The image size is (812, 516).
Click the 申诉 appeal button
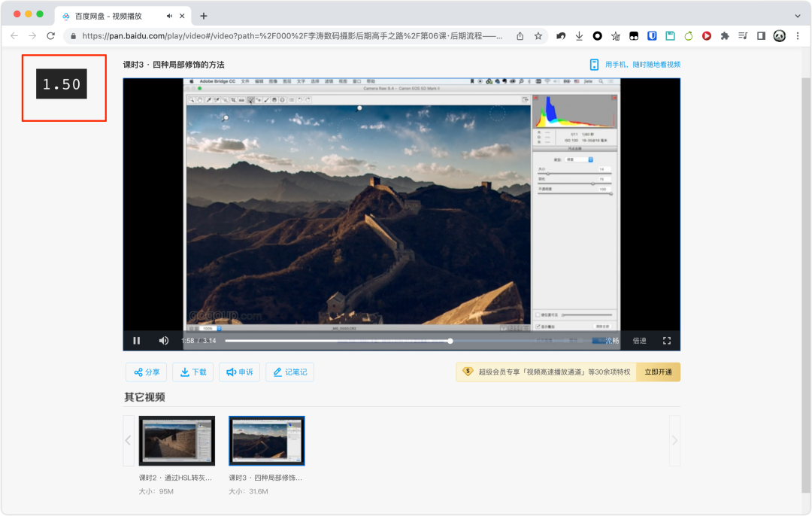coord(239,372)
